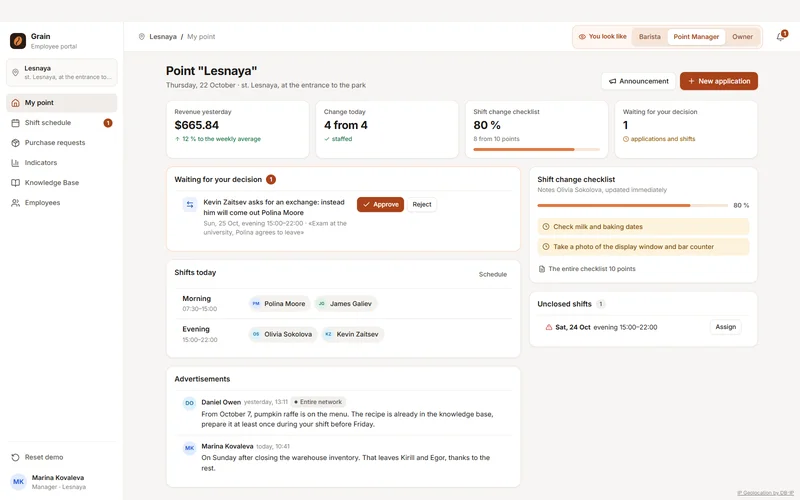Click the book icon for Knowledge Base
Image resolution: width=800 pixels, height=500 pixels.
[15, 183]
